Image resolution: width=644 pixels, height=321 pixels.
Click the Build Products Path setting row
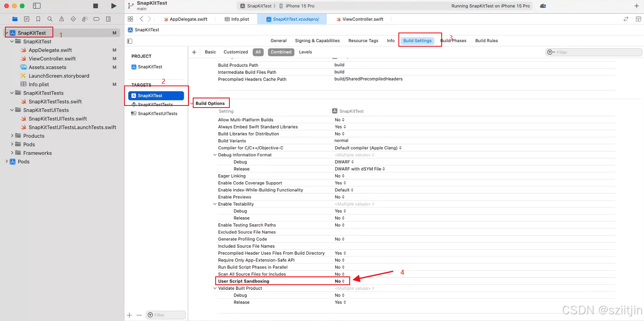(416, 65)
